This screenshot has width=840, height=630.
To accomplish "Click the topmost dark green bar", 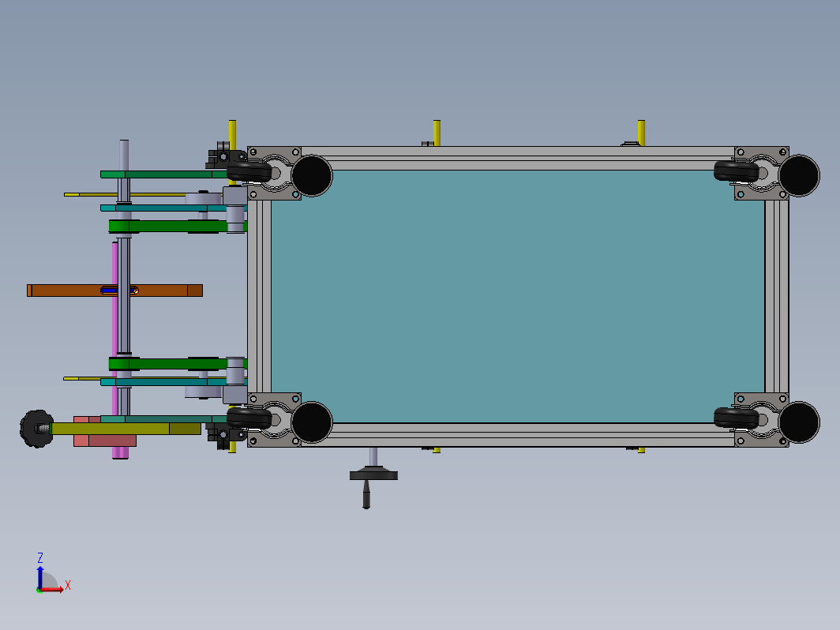I will (163, 174).
